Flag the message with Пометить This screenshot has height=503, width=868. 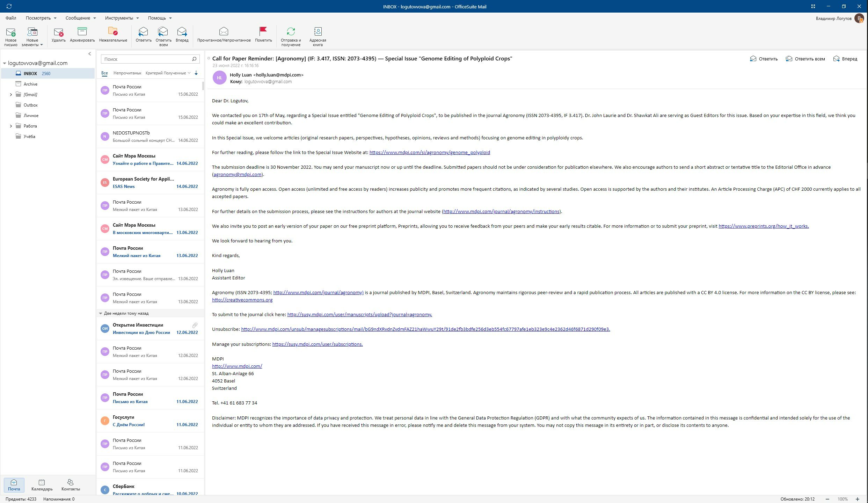pos(263,35)
